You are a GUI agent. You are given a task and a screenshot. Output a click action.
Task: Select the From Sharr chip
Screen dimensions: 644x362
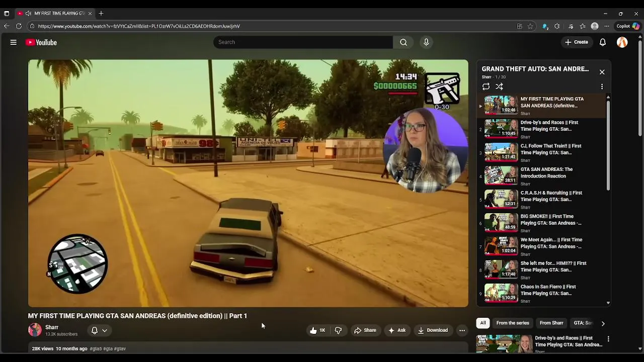point(551,323)
